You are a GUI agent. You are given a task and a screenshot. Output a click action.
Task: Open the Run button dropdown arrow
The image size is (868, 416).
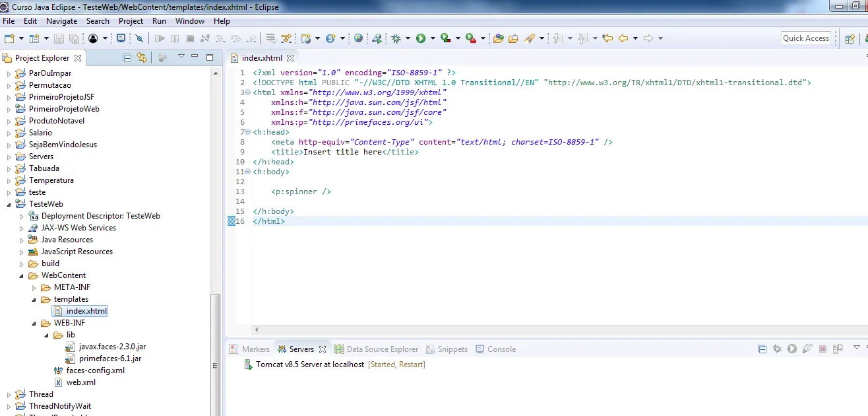click(433, 38)
